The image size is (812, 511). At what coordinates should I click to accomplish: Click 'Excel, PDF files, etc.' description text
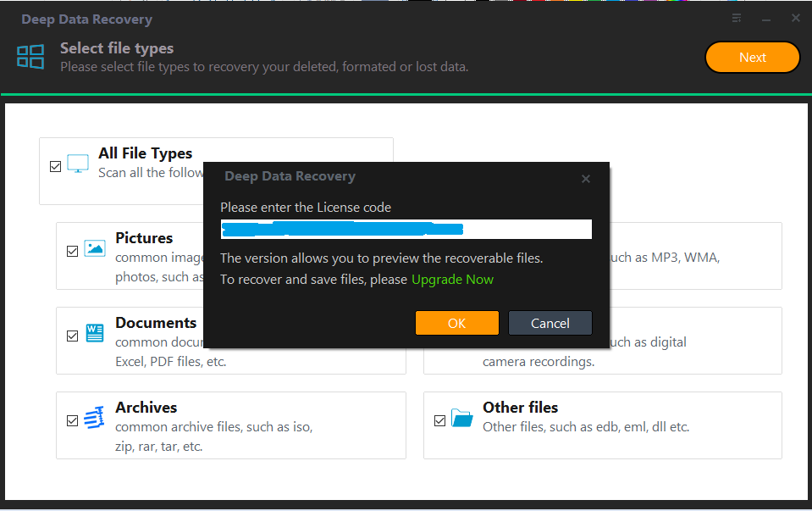[x=171, y=362]
